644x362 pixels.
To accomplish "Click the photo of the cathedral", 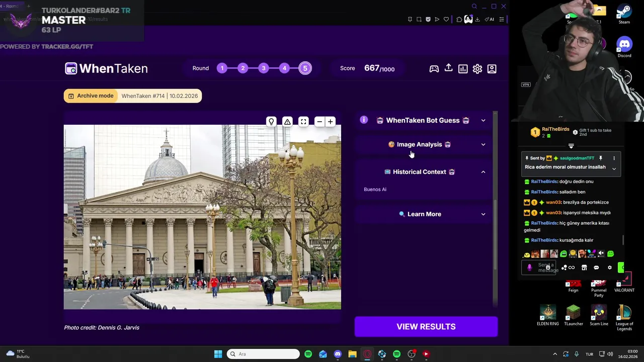I will (202, 217).
